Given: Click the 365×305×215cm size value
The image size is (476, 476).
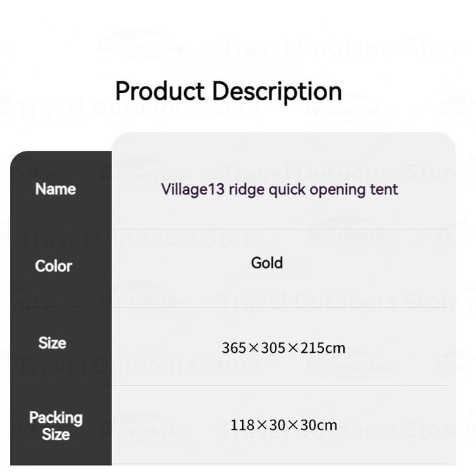Looking at the screenshot, I should pos(283,347).
